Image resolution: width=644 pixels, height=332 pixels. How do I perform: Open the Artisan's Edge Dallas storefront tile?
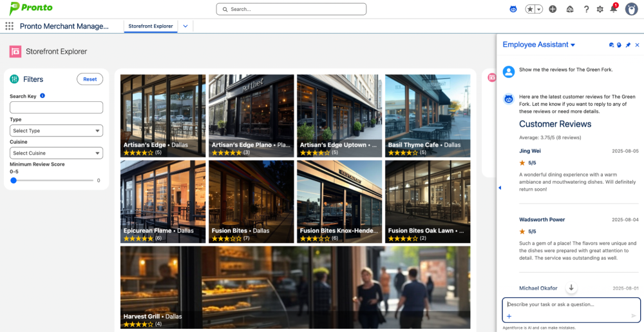pos(163,116)
